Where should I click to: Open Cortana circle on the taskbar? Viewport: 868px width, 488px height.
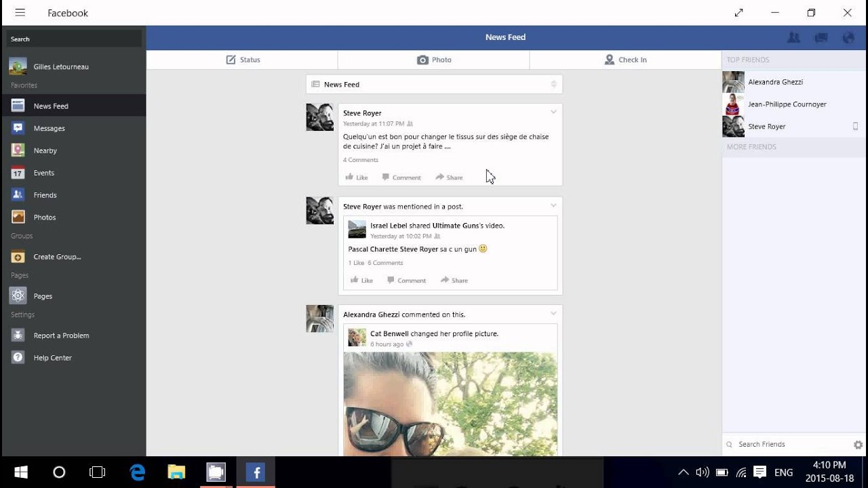[x=59, y=472]
